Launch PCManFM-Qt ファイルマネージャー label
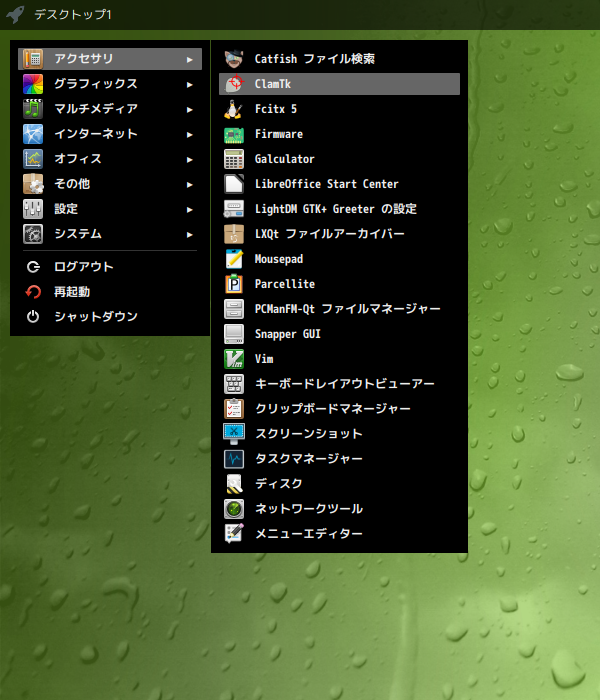This screenshot has width=600, height=700. 347,309
